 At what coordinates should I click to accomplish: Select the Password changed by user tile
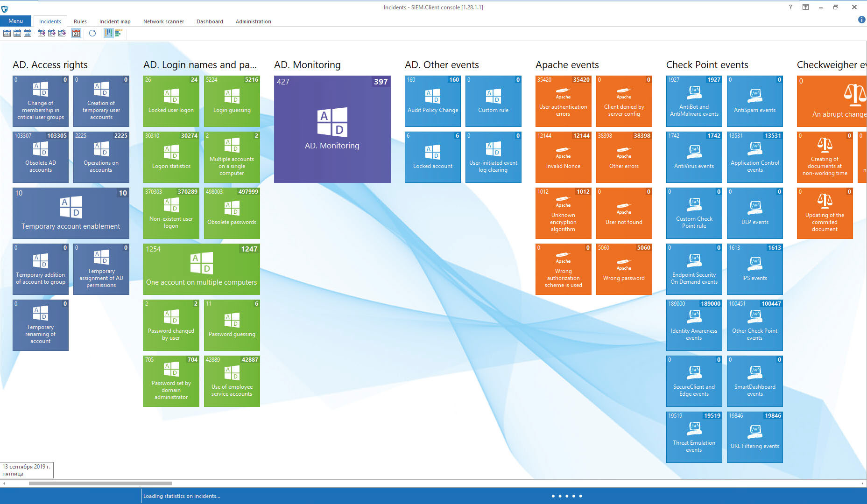171,325
